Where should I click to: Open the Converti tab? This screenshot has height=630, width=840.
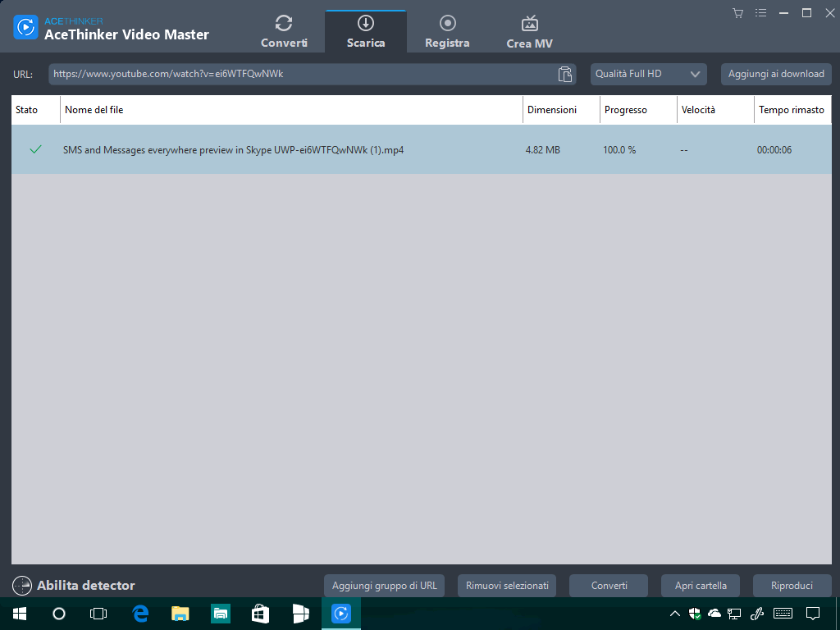(284, 32)
